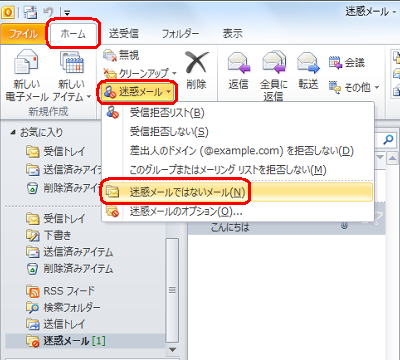Expand the クリーンアップ dropdown arrow
400x360 pixels.
click(174, 73)
